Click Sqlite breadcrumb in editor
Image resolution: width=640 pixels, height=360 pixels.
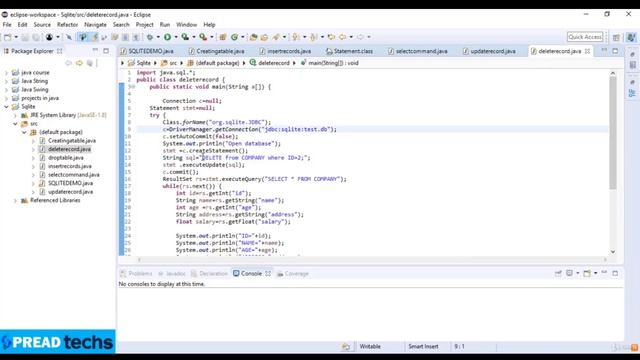click(140, 63)
